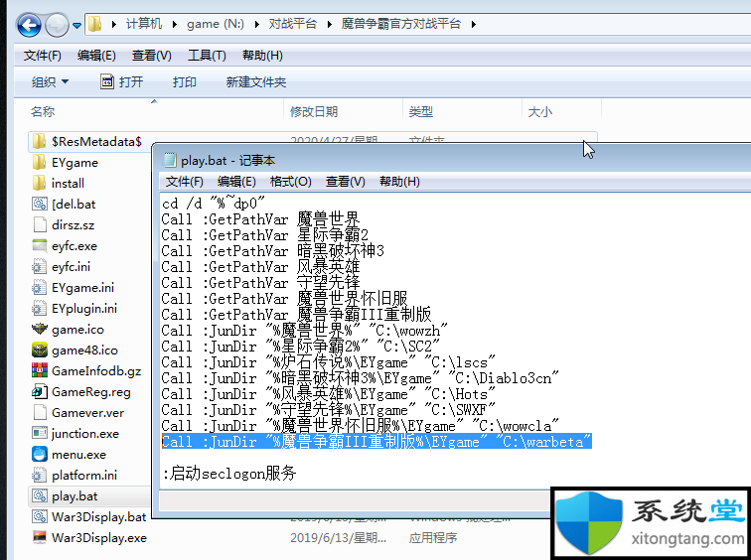Select the game.ico file icon

click(40, 329)
